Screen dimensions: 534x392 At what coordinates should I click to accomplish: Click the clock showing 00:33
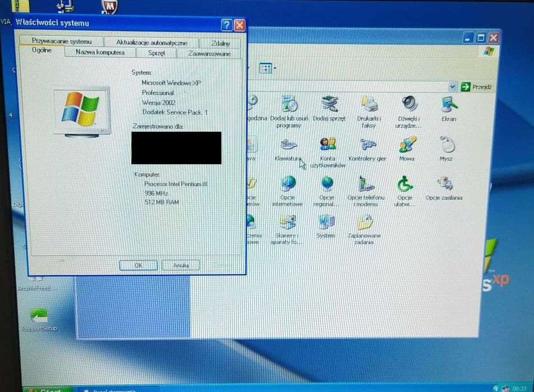(x=519, y=389)
